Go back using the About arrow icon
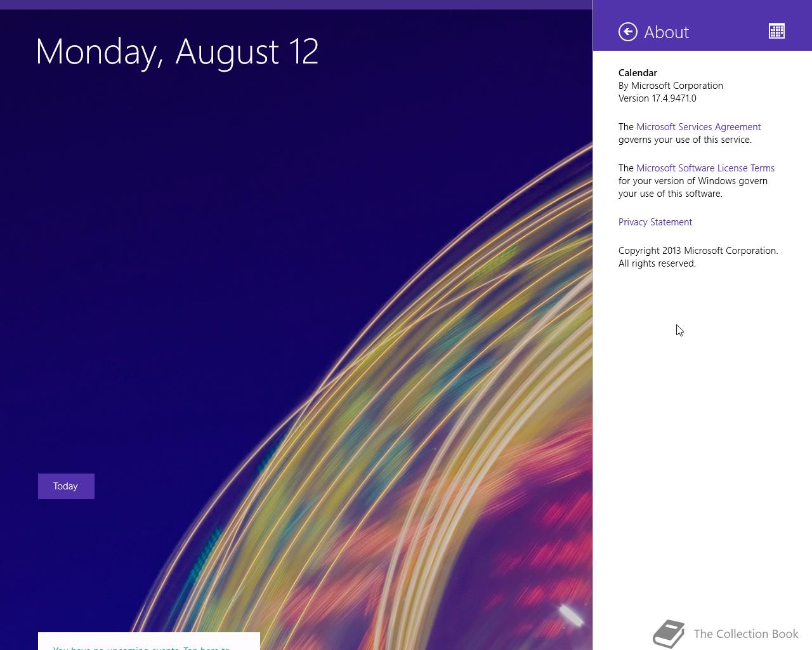 pyautogui.click(x=627, y=32)
